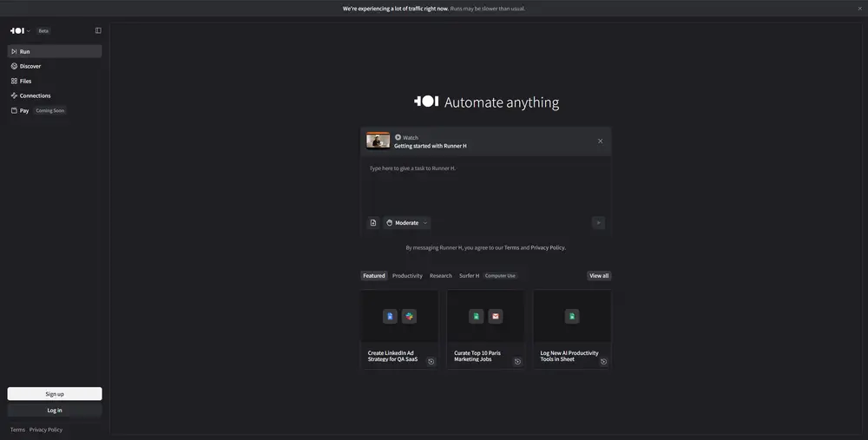Select the Research tab
The image size is (868, 440).
[x=441, y=276]
